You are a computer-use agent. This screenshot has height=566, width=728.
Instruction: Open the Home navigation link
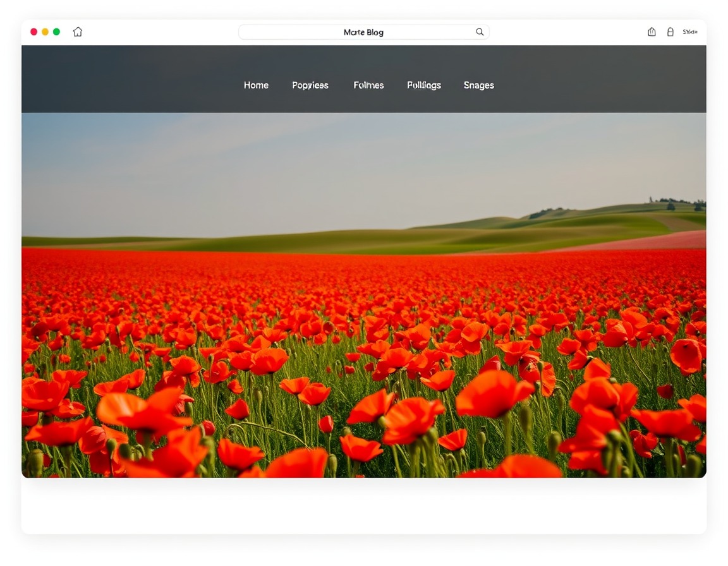(x=256, y=85)
